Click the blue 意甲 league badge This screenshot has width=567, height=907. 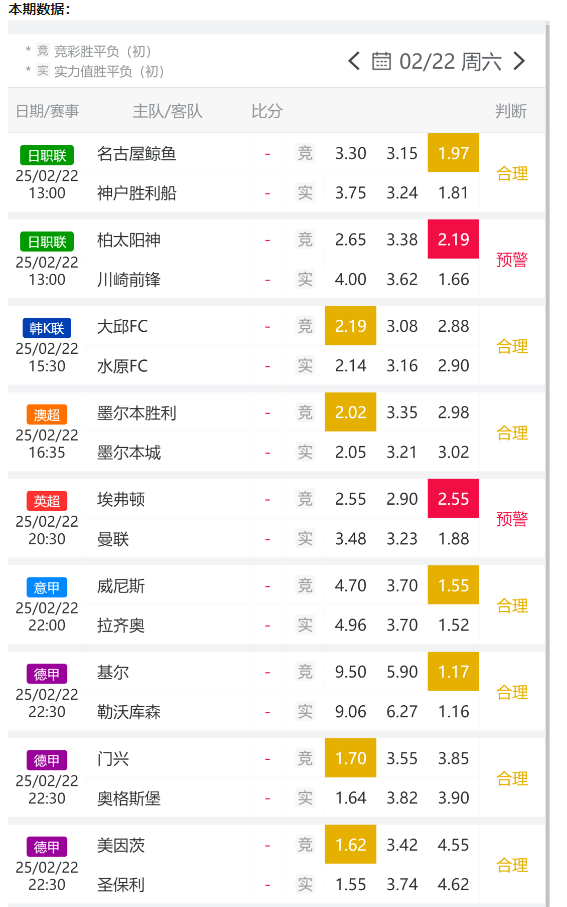(47, 588)
